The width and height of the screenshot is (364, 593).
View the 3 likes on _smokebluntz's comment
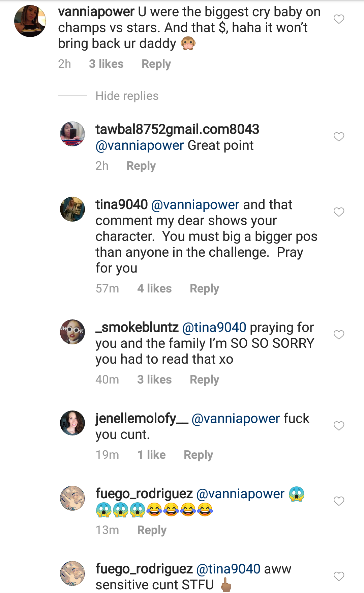point(154,379)
